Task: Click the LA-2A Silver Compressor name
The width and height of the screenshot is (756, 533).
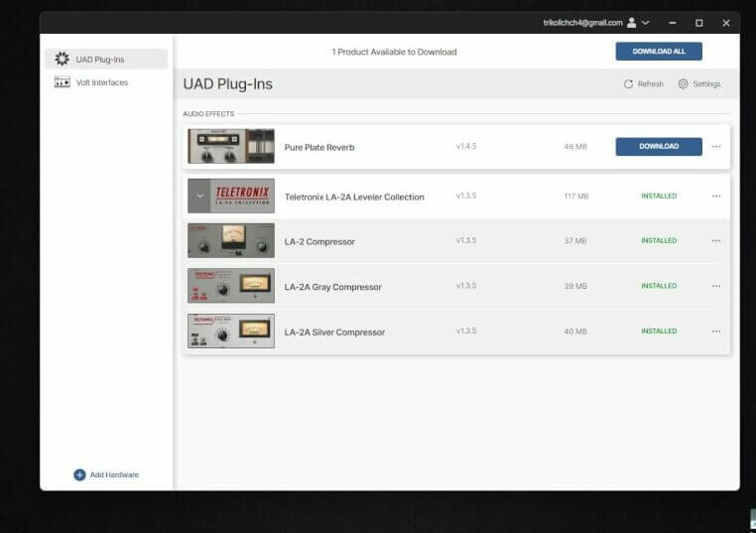Action: (x=334, y=333)
